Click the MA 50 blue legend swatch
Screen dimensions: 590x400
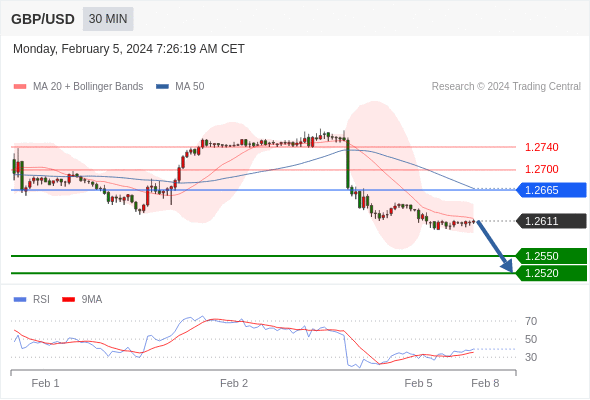point(162,87)
